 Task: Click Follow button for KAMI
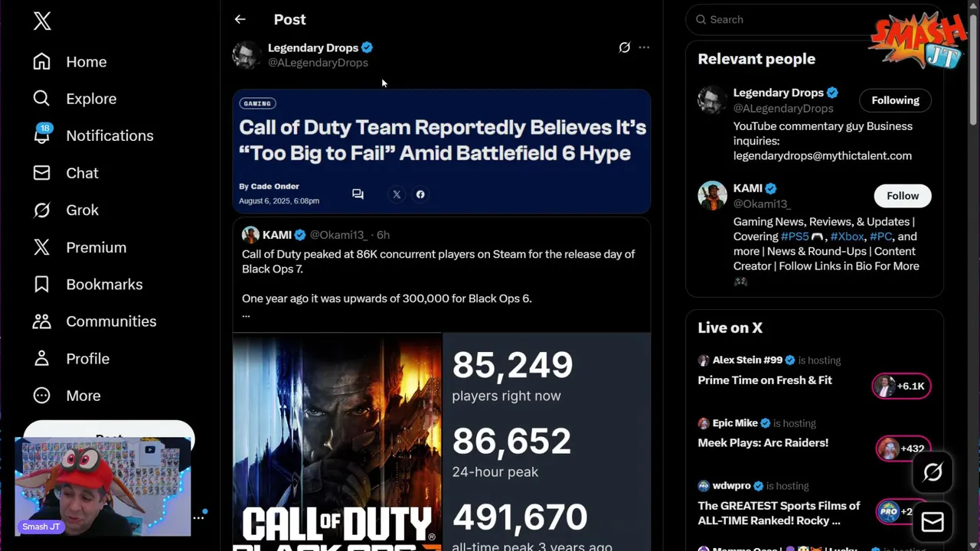(903, 196)
